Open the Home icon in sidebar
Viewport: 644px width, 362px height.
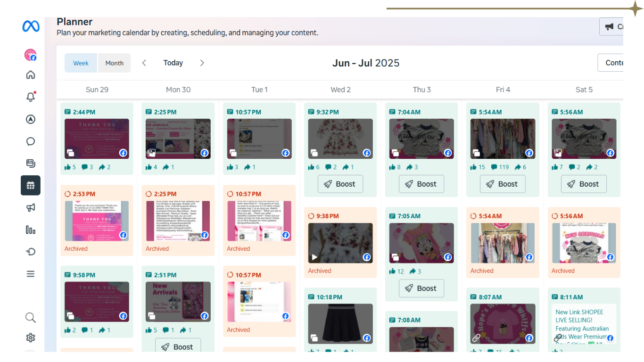pos(31,75)
